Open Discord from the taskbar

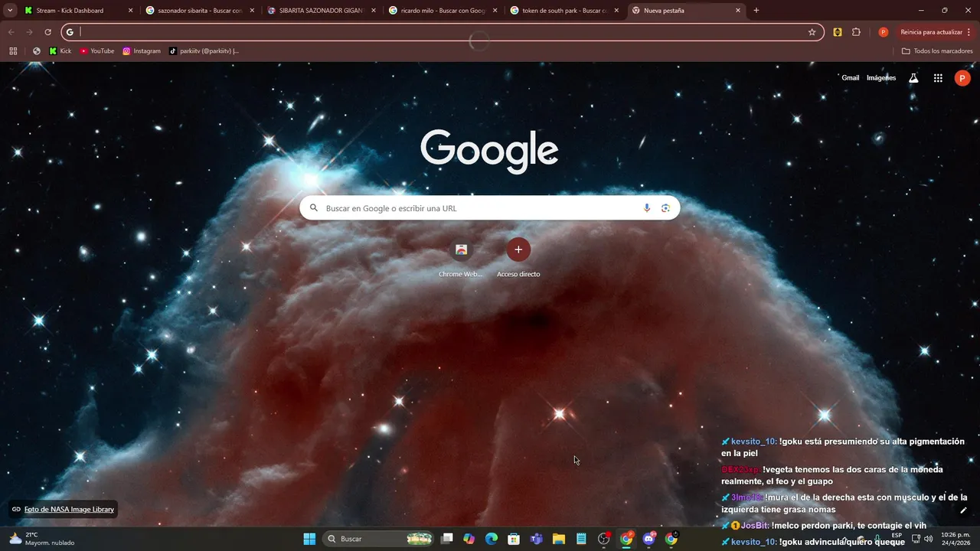pos(649,539)
